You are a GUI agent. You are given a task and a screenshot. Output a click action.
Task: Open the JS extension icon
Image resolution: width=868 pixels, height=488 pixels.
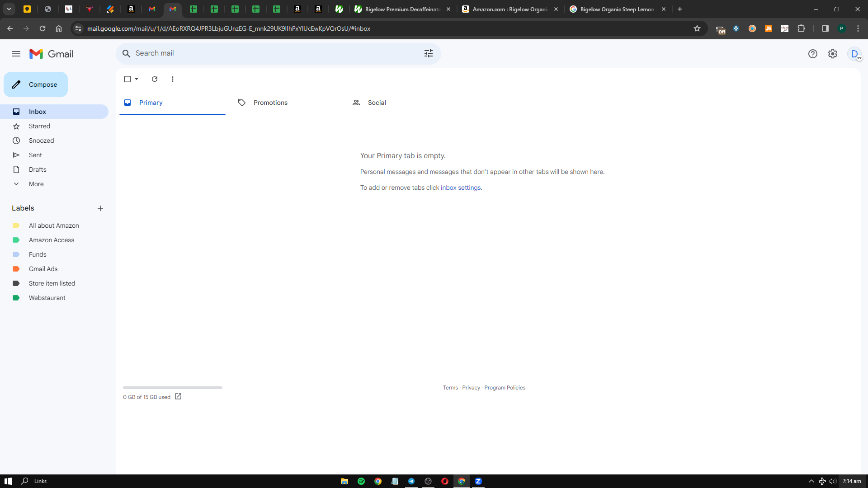pos(769,28)
